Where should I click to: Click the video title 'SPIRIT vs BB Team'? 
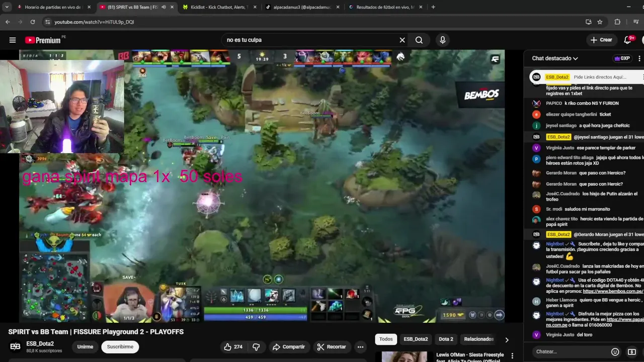coord(96,332)
